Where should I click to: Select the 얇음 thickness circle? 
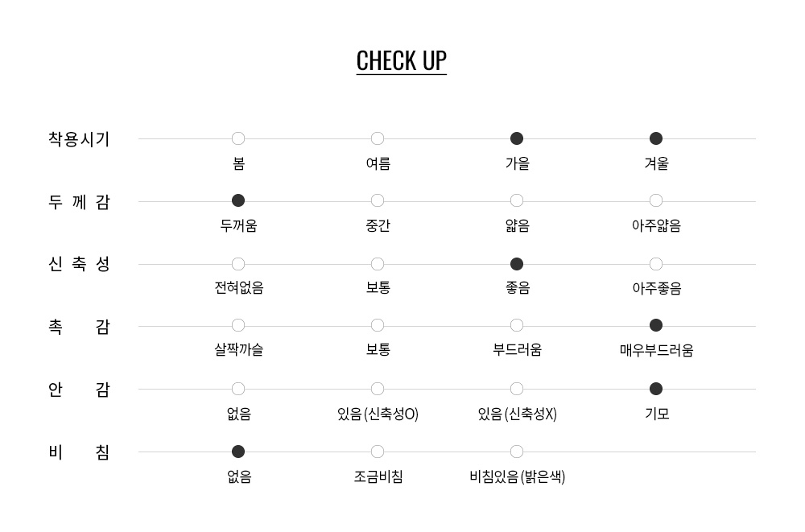[517, 200]
